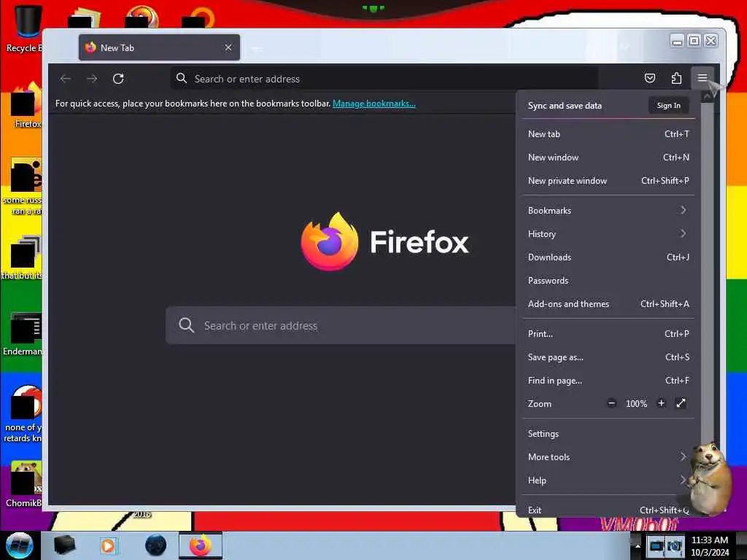Select Print... in the menu

coord(608,334)
